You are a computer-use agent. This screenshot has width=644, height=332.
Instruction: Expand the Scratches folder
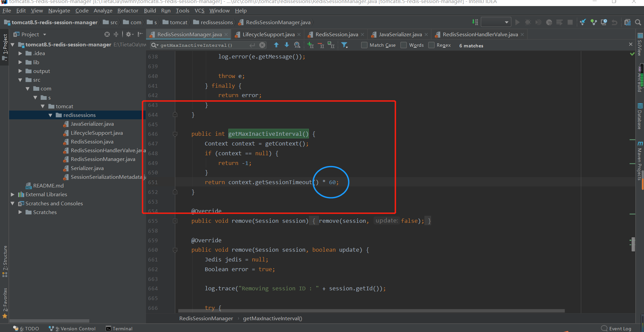(x=20, y=212)
